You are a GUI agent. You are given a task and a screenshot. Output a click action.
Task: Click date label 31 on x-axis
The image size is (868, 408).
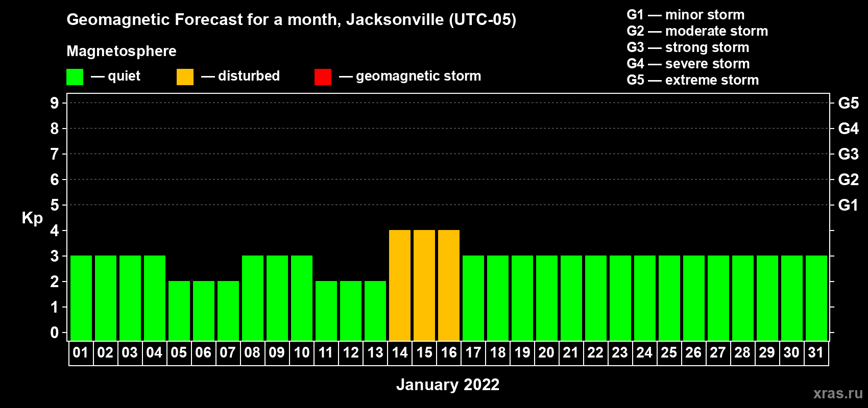(x=816, y=352)
